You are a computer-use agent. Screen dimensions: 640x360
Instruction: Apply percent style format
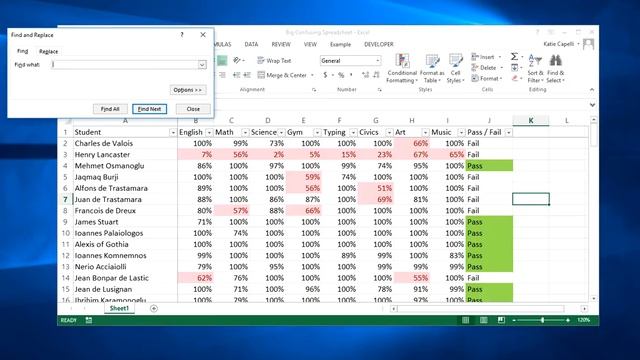click(x=341, y=75)
